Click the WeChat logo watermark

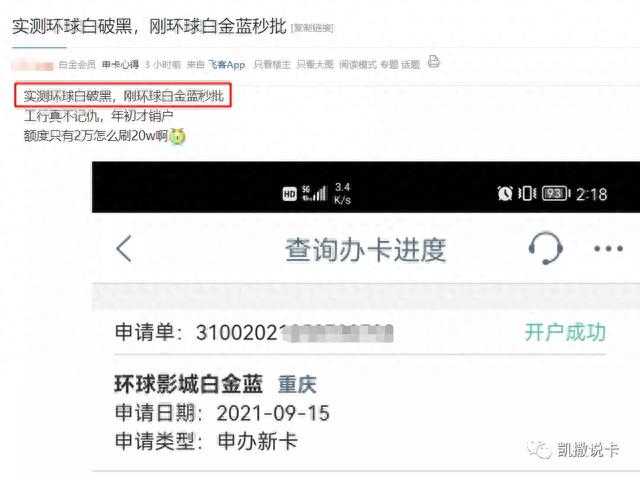[540, 450]
